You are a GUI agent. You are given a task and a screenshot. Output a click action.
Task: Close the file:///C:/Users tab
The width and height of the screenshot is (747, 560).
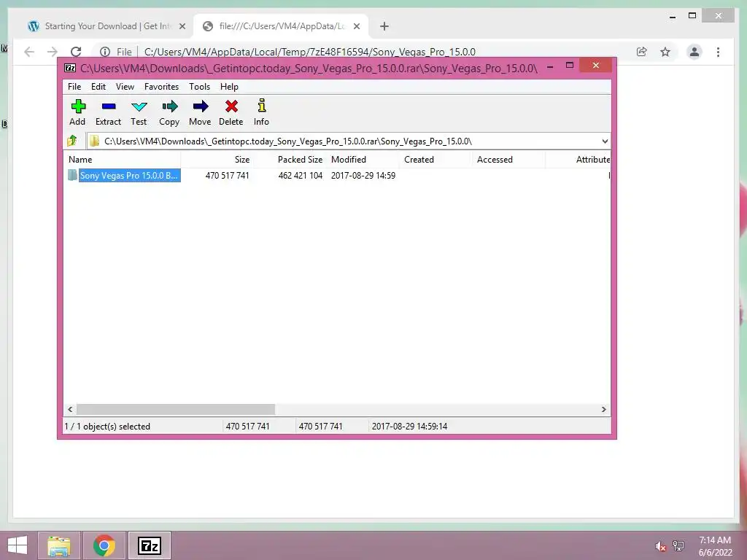click(356, 26)
